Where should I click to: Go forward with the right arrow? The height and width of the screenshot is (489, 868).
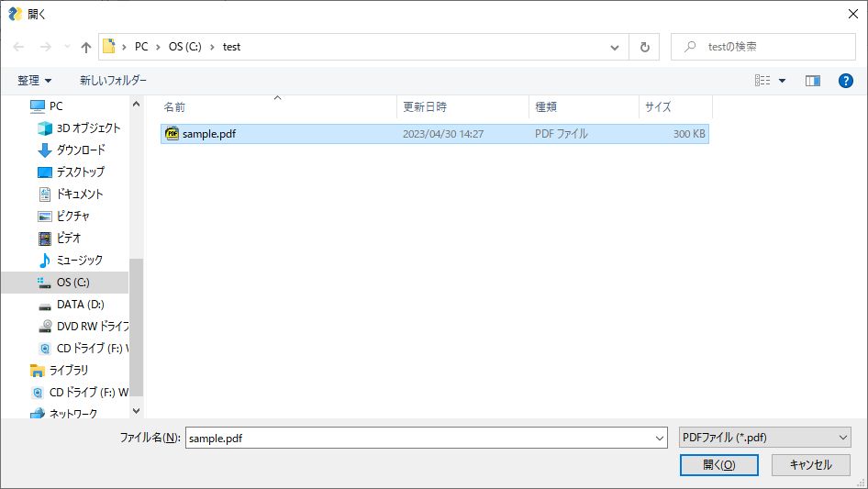(45, 47)
